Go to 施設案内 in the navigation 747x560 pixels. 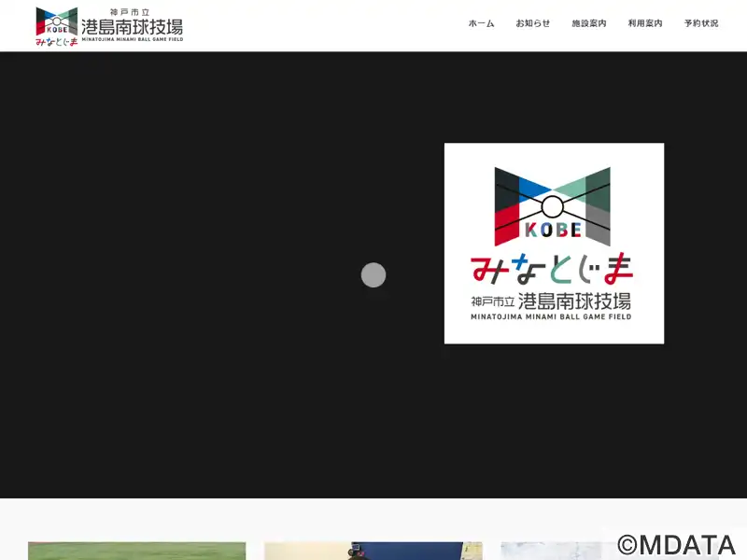(x=589, y=23)
